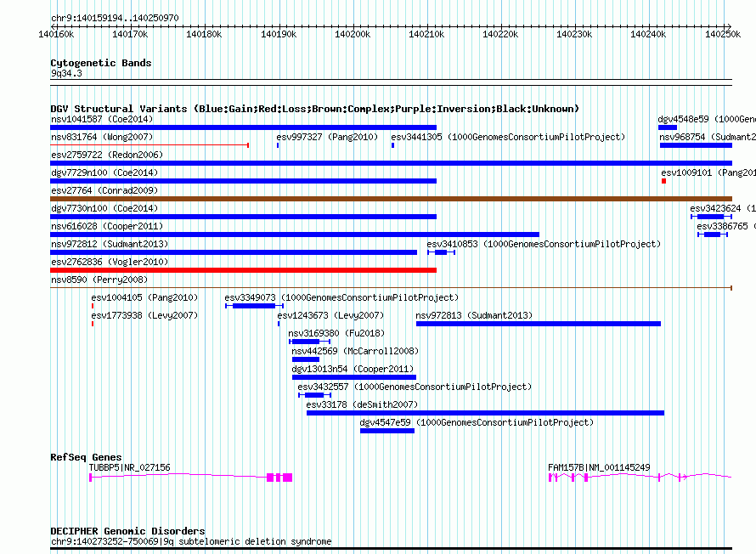Click the 9q subtelomeric deletion syndrome label

tap(191, 541)
